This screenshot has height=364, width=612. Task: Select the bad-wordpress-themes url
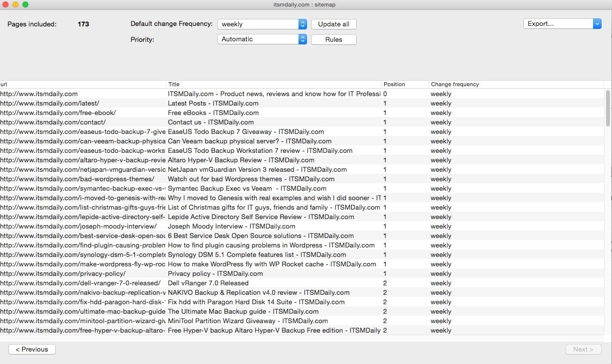[x=77, y=179]
